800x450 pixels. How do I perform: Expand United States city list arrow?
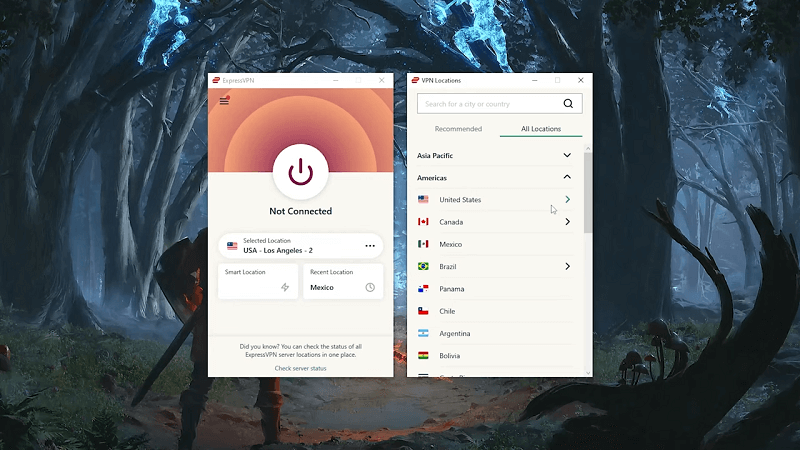(x=567, y=200)
